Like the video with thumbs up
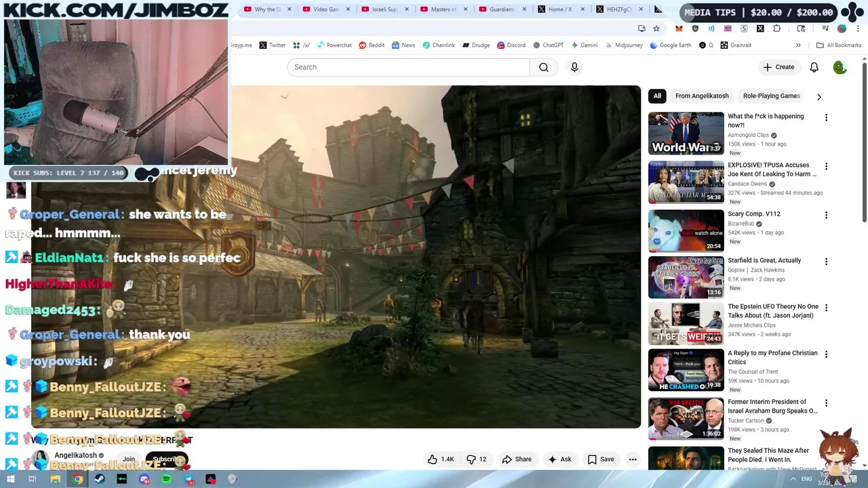The image size is (868, 488). tap(441, 460)
